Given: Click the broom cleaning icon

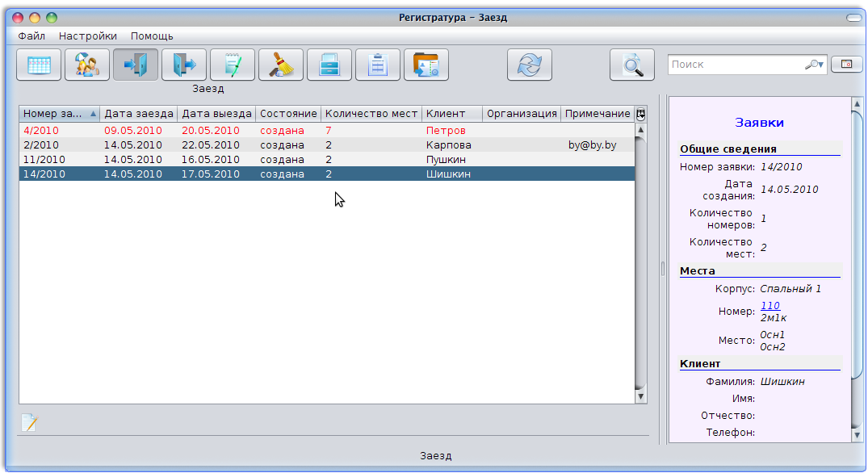Looking at the screenshot, I should [x=281, y=65].
